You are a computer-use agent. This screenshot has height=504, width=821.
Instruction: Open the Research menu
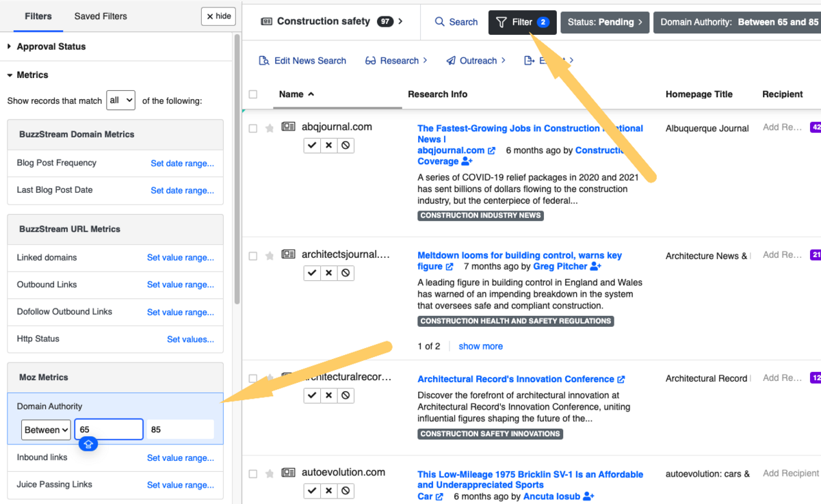396,60
